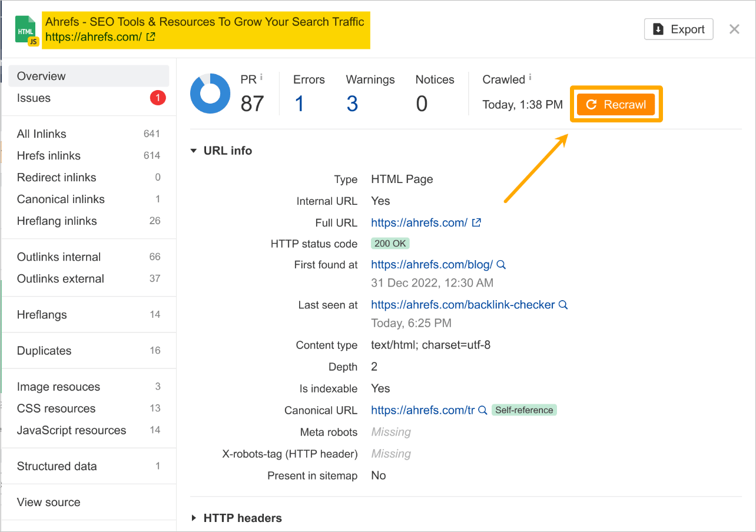Click the Errors count number

[x=299, y=104]
